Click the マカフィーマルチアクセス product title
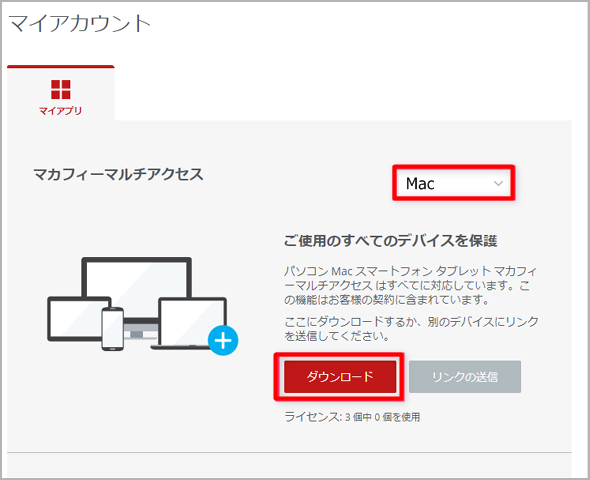 click(119, 175)
